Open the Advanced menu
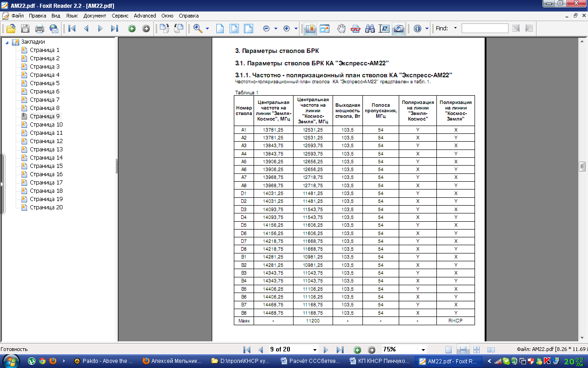This screenshot has height=368, width=588. pyautogui.click(x=145, y=16)
